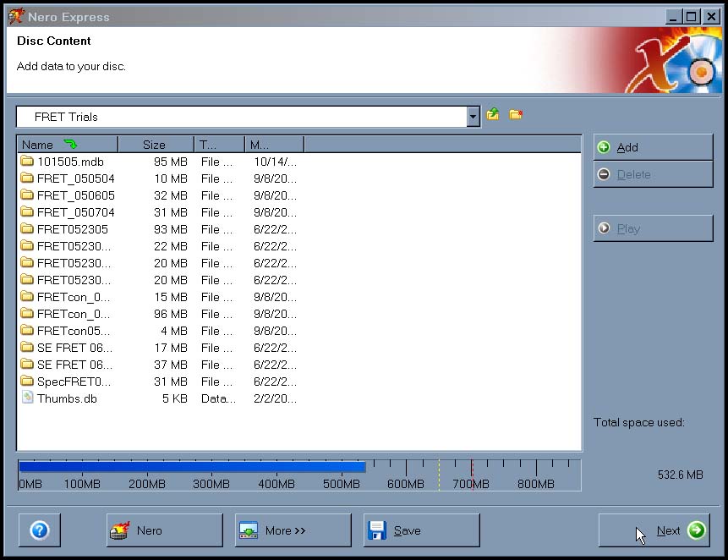728x560 pixels.
Task: Click the green plus icon on Add
Action: (x=605, y=147)
